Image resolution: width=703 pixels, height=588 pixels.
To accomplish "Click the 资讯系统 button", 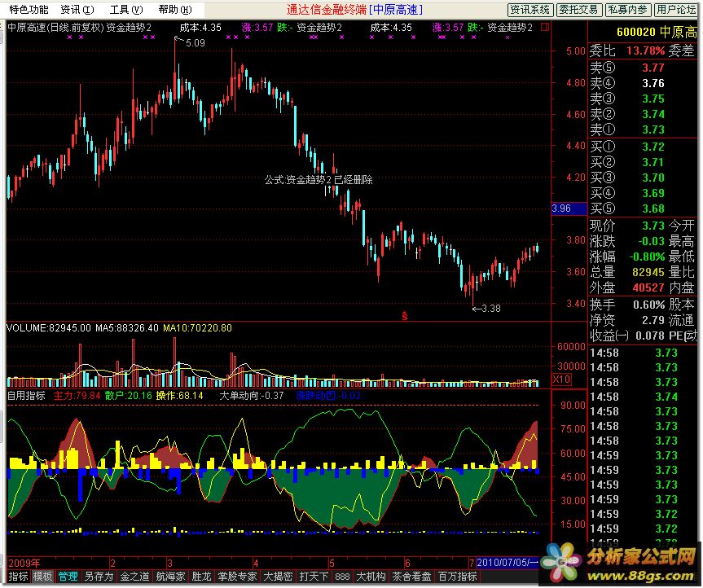I will click(530, 10).
